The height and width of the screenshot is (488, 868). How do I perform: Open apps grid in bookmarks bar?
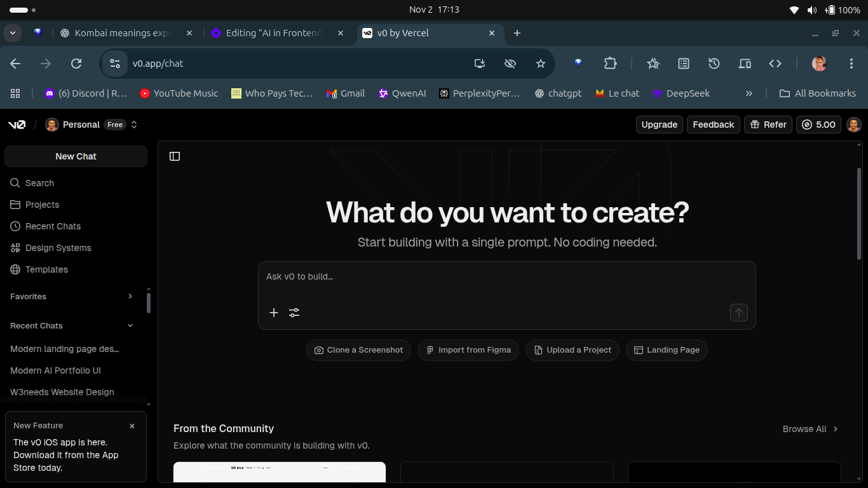15,93
